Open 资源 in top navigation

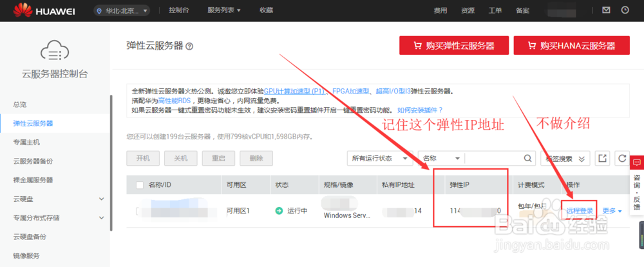(x=468, y=11)
